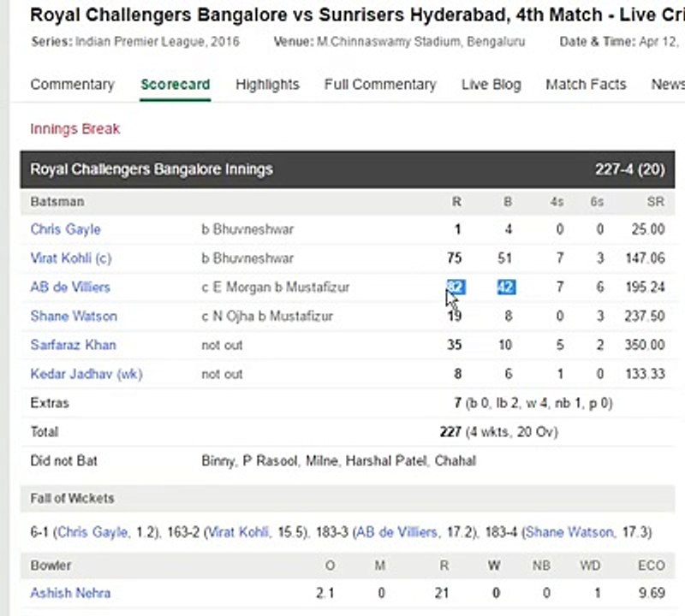Click Ashish Nehra bowler link
The image size is (685, 616).
click(70, 593)
